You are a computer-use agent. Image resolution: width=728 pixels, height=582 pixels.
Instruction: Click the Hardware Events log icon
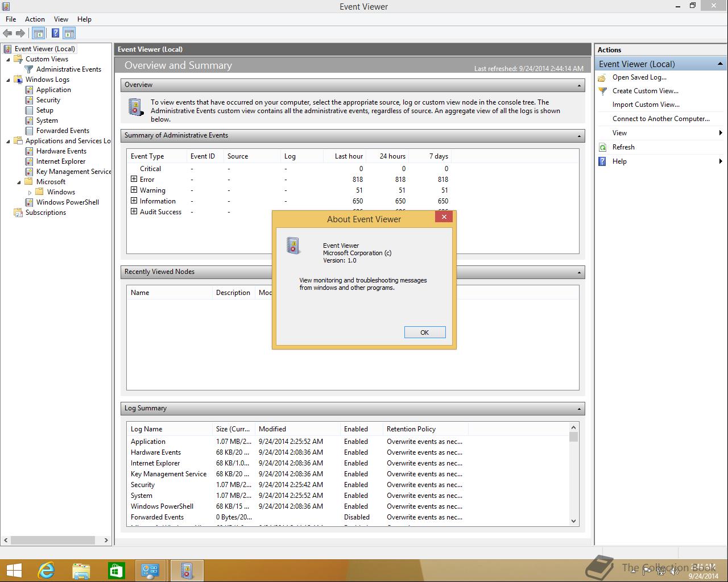(29, 151)
